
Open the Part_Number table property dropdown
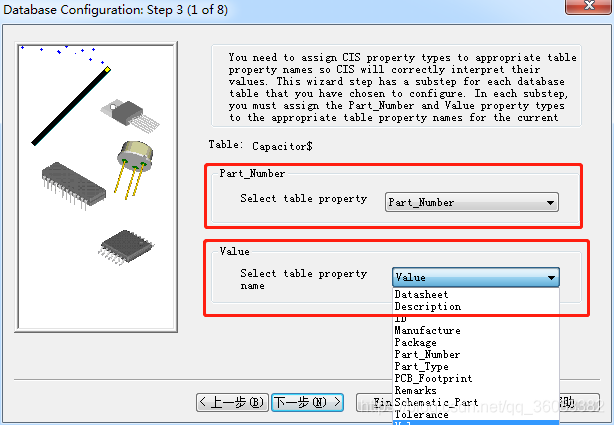471,202
